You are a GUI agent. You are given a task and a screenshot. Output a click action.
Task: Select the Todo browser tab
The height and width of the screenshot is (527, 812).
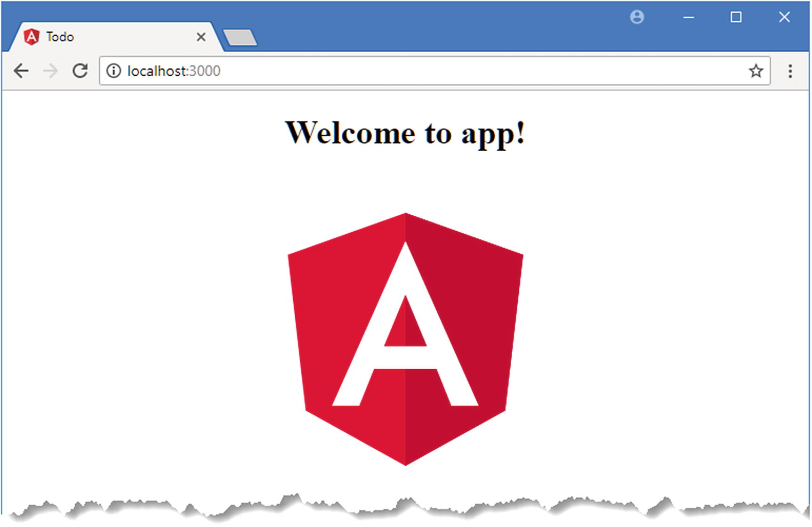pyautogui.click(x=115, y=37)
